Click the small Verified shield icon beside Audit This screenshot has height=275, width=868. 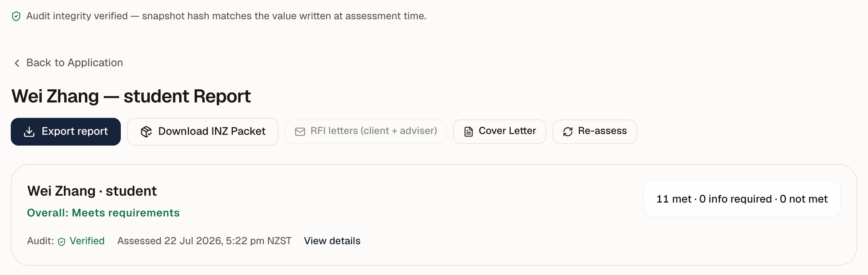pyautogui.click(x=62, y=242)
